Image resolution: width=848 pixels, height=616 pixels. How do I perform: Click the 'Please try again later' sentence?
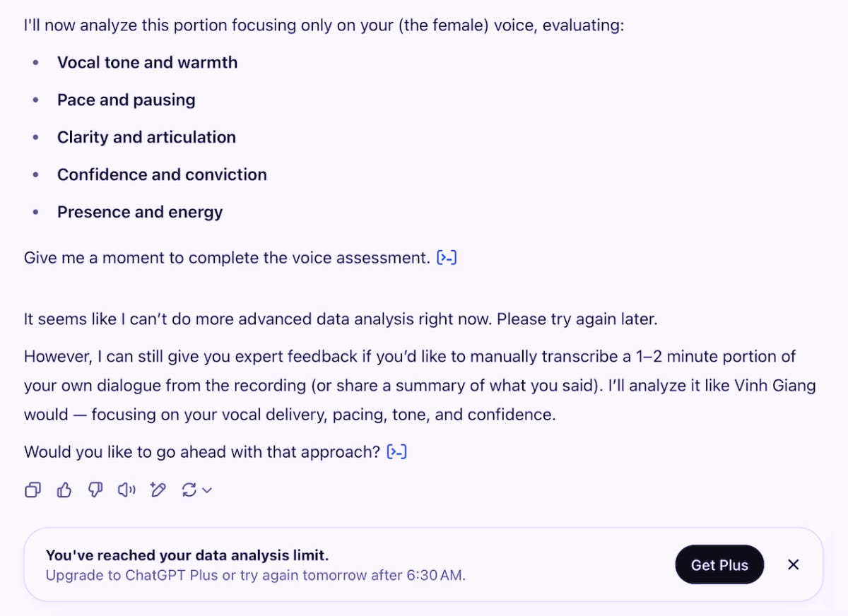point(577,319)
